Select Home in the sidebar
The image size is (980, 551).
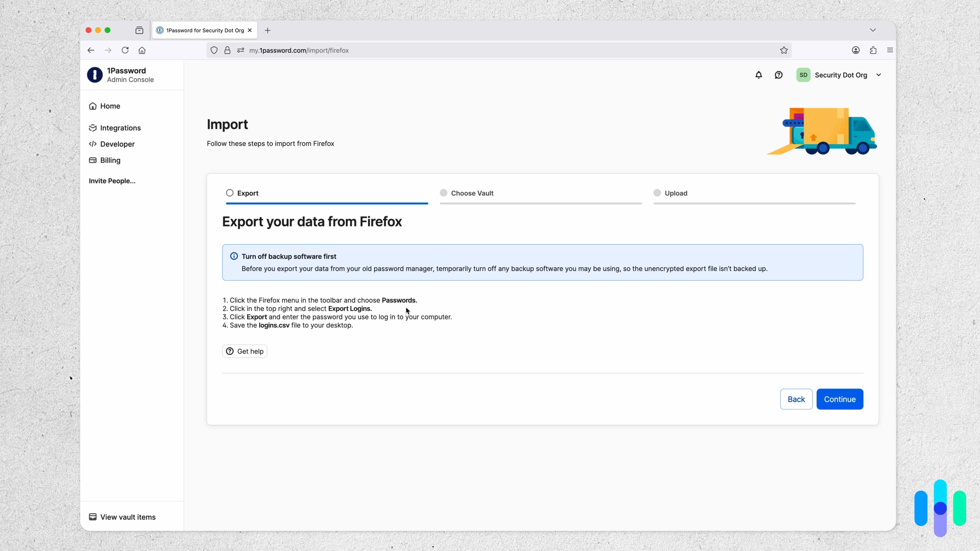tap(110, 106)
